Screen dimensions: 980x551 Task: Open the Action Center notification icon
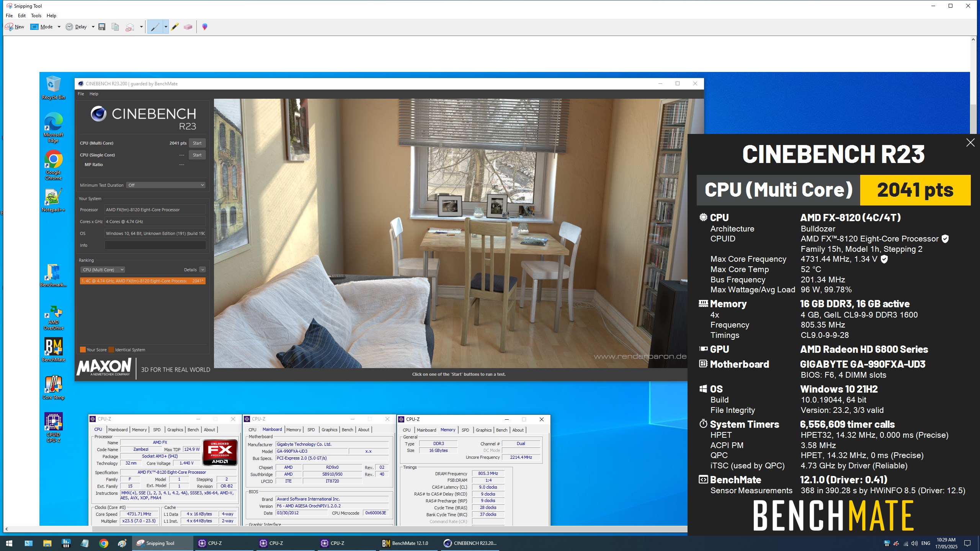click(x=967, y=543)
